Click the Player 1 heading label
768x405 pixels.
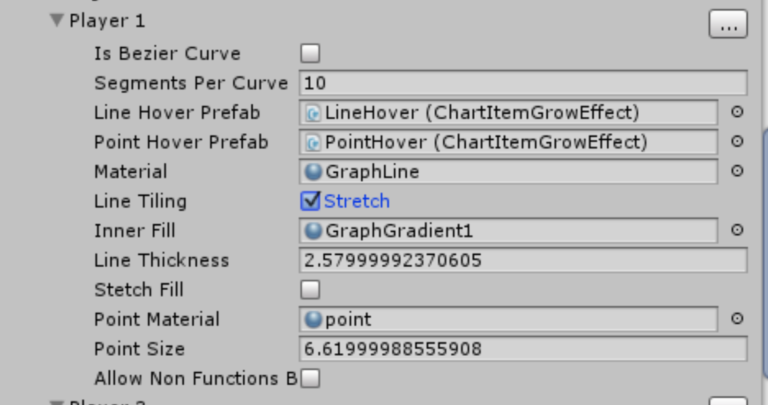pyautogui.click(x=107, y=21)
